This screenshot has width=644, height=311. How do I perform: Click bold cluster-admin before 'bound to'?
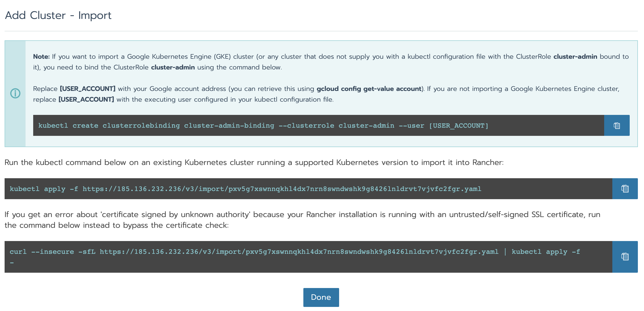[575, 56]
